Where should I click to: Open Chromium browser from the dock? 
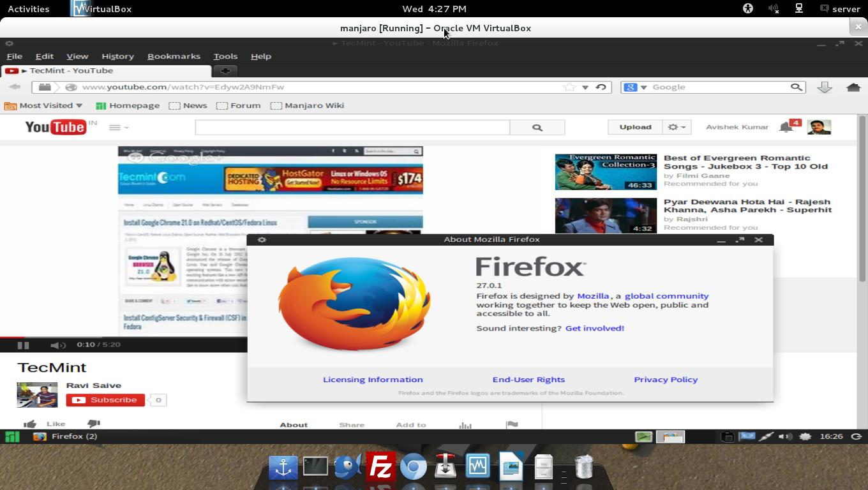414,467
